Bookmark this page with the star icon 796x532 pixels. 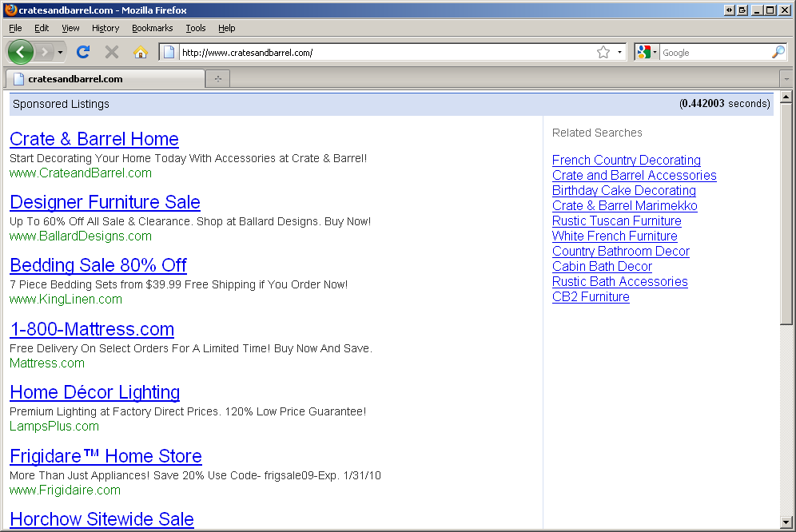pos(603,52)
